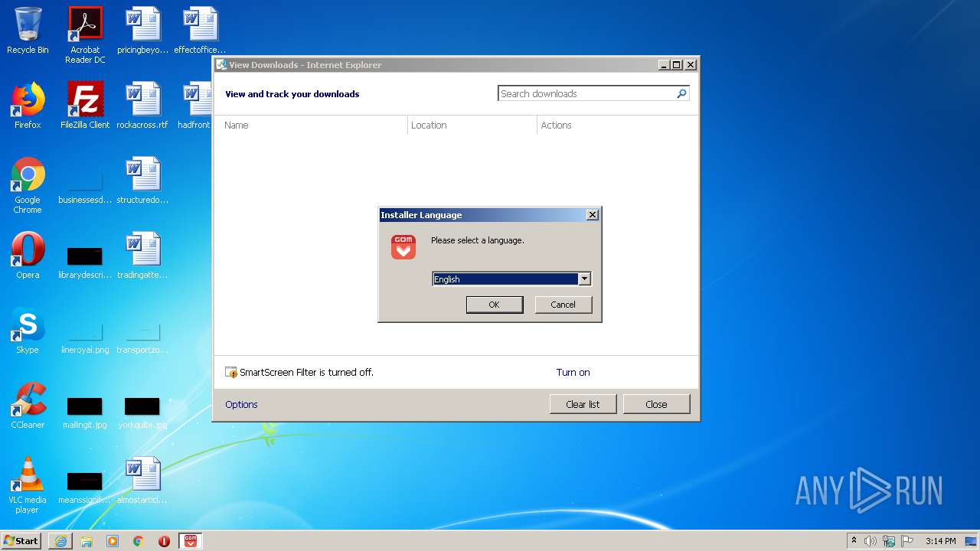The width and height of the screenshot is (980, 551).
Task: Select the almostarticl... Word document icon
Action: (142, 481)
